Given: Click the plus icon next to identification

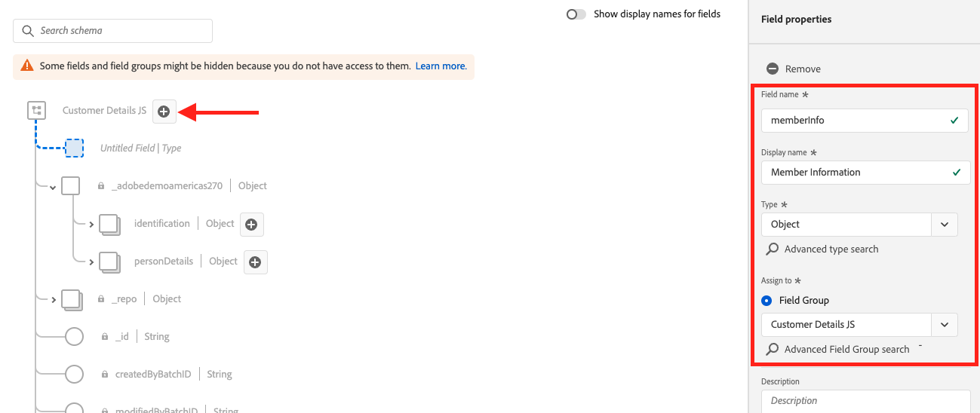Looking at the screenshot, I should (x=252, y=224).
